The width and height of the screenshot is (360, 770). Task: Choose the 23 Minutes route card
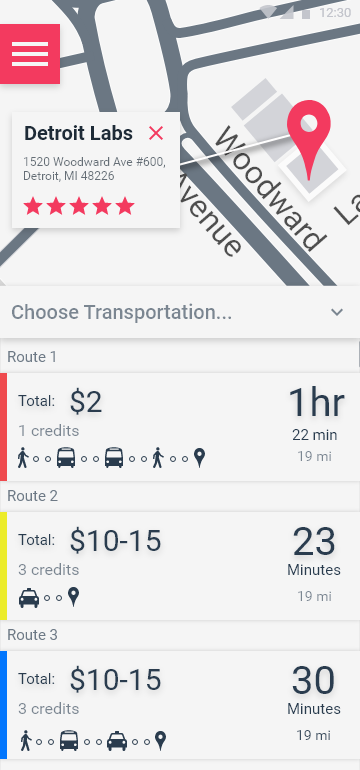point(180,566)
